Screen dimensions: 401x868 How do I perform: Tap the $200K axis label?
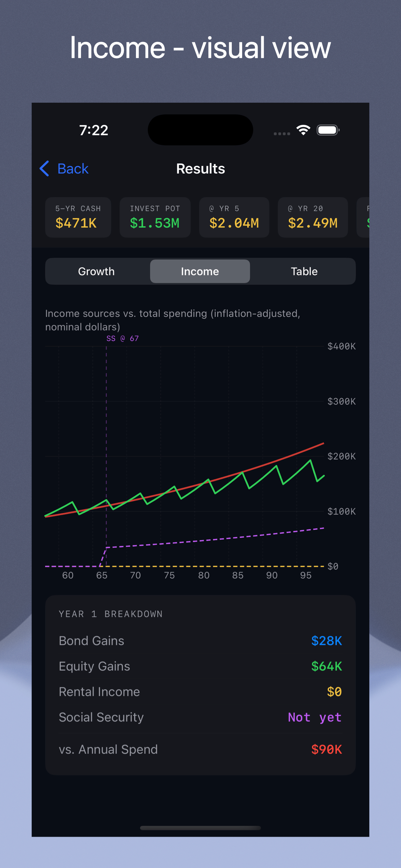coord(341,456)
